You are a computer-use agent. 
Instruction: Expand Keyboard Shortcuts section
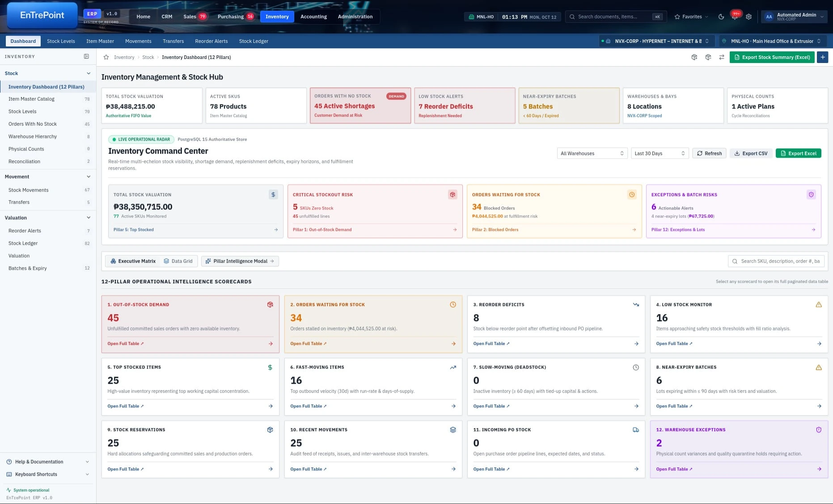click(48, 474)
